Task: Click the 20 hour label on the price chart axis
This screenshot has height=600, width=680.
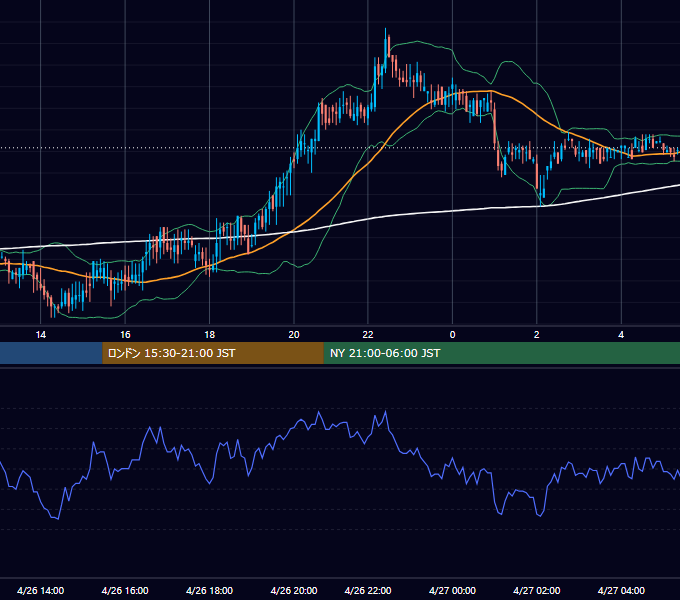Action: pos(294,335)
